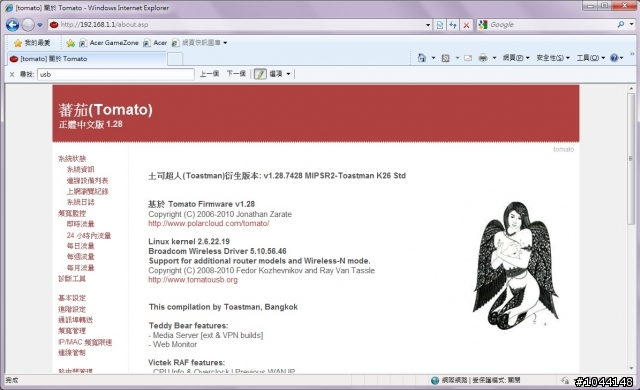Click the Linux kernel 2.6.22.19 text

click(189, 241)
